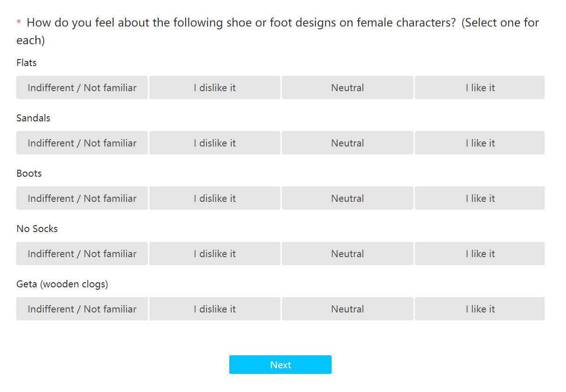Select 'I dislike it' for Boots

(x=215, y=198)
